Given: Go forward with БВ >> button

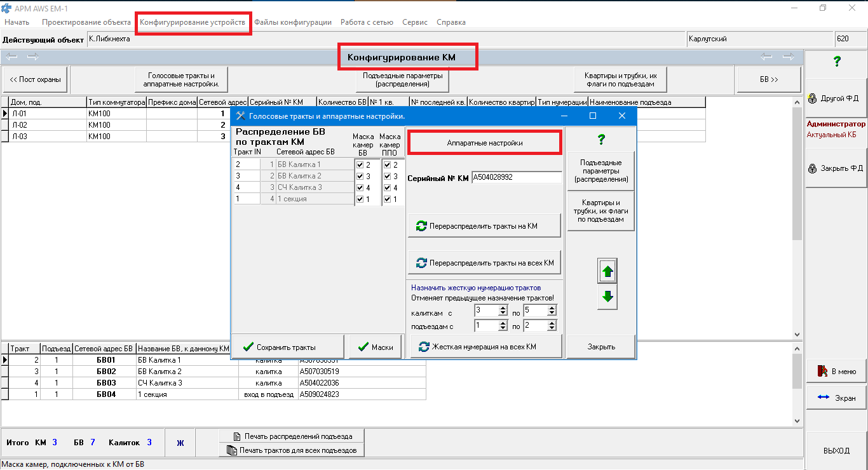Looking at the screenshot, I should (x=768, y=79).
